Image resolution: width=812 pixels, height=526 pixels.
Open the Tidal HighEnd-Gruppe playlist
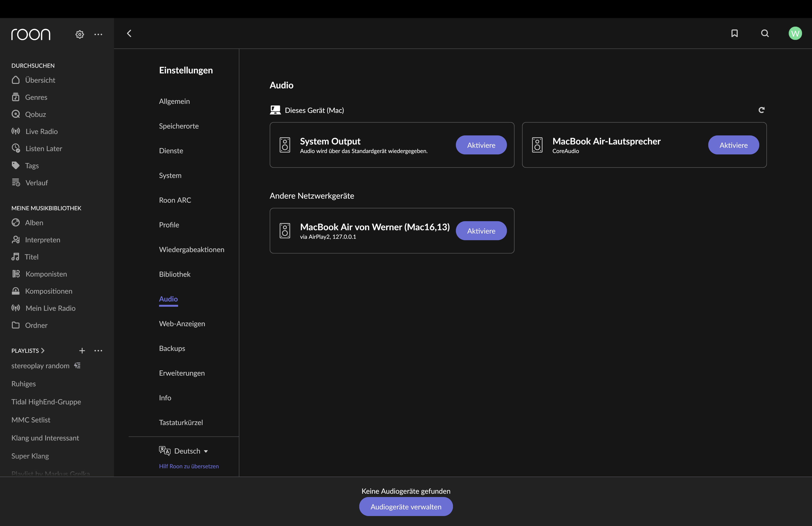pyautogui.click(x=46, y=402)
